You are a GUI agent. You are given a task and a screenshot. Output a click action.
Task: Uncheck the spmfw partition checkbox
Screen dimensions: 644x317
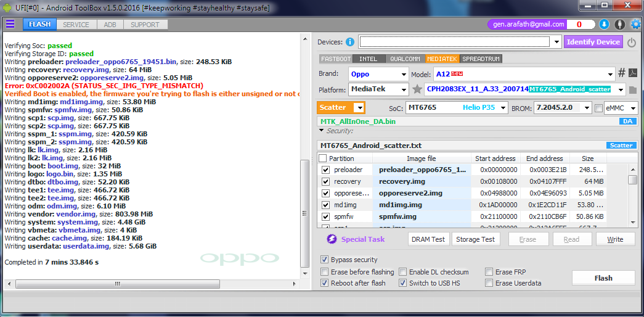[x=325, y=216]
